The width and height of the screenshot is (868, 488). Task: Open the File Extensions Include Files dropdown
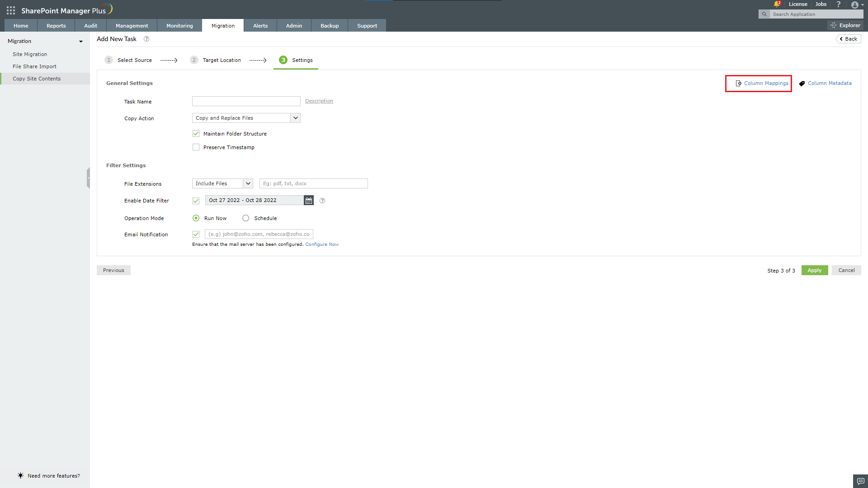[x=248, y=183]
